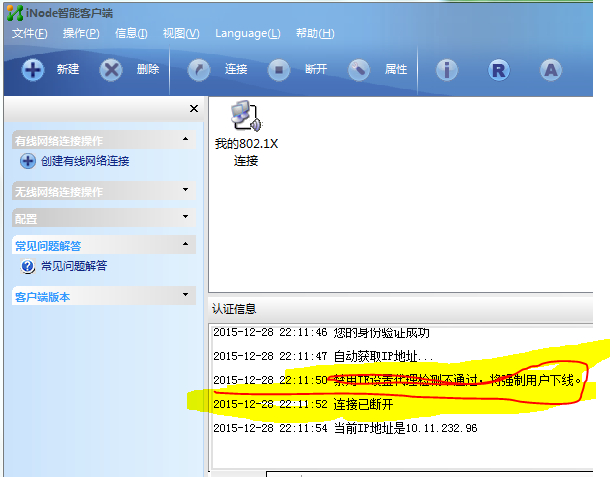Image resolution: width=610 pixels, height=477 pixels.
Task: Click the X 删除 toolbar icon
Action: point(111,70)
